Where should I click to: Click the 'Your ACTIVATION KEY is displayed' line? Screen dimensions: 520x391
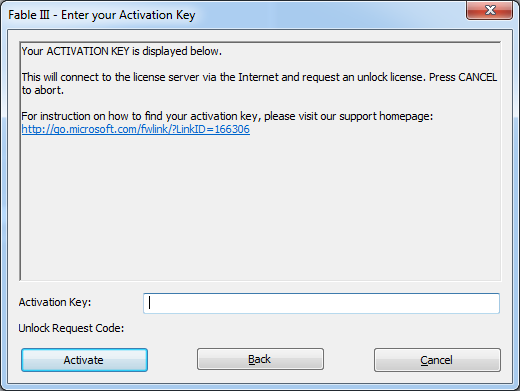[122, 51]
